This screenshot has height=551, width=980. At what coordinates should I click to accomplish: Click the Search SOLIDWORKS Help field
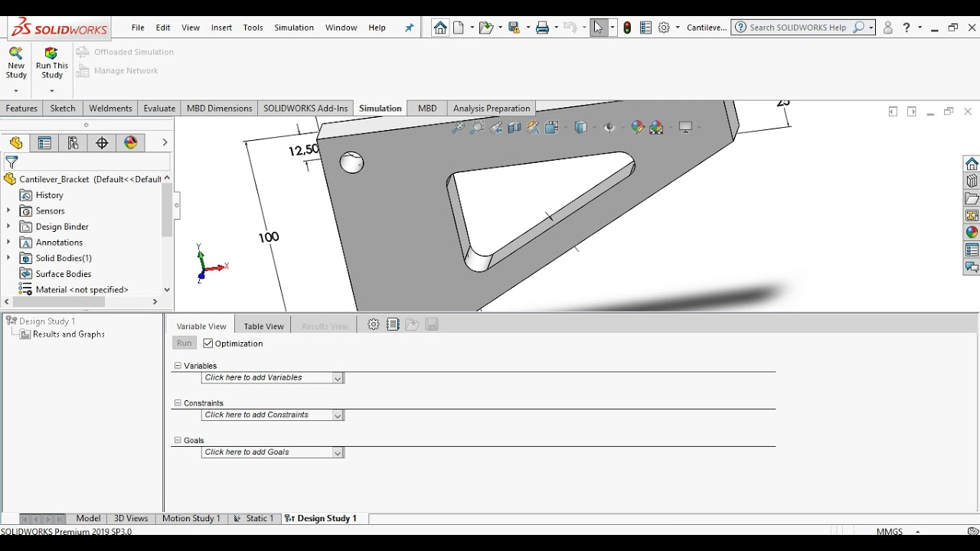click(798, 28)
